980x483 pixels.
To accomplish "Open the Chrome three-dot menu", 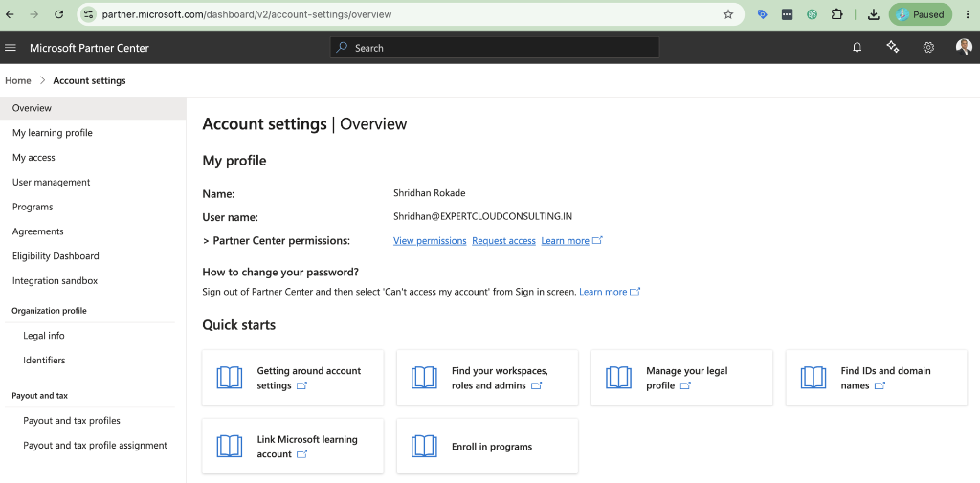I will (968, 14).
